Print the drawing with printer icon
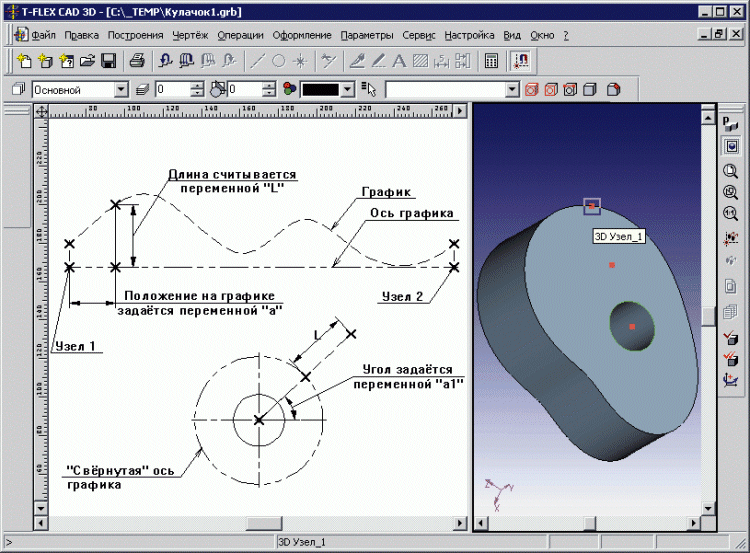Viewport: 750px width, 553px height. pos(137,61)
